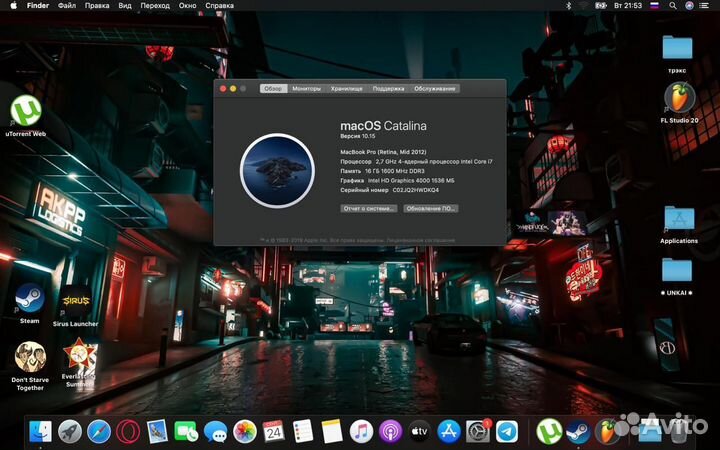Screen dimensions: 720x450
Task: Switch to the Поддержка tab
Action: click(x=388, y=89)
